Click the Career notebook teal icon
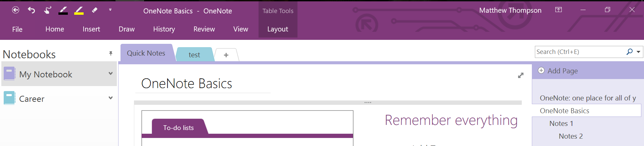This screenshot has height=146, width=644. click(9, 98)
